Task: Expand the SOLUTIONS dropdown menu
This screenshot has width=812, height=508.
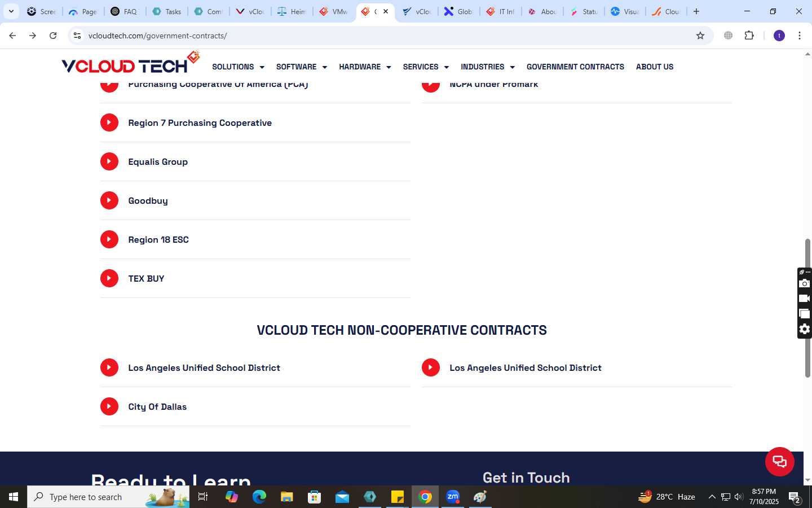Action: 238,67
